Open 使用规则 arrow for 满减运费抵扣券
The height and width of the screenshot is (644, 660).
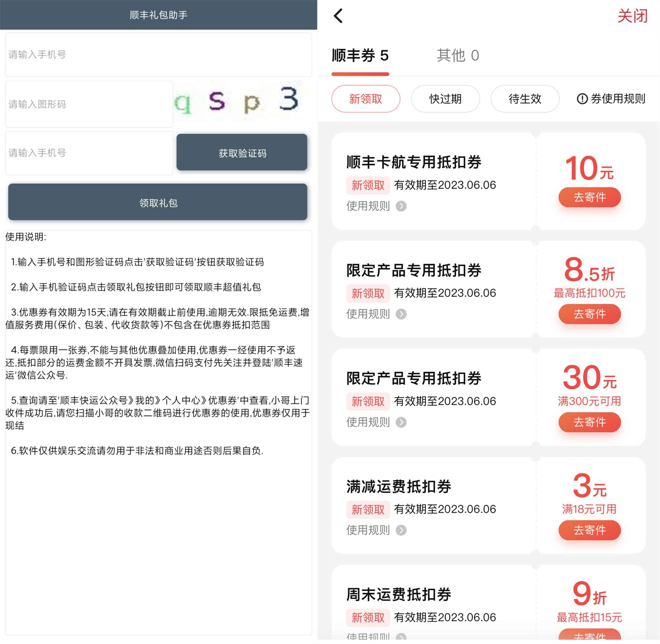tap(401, 530)
